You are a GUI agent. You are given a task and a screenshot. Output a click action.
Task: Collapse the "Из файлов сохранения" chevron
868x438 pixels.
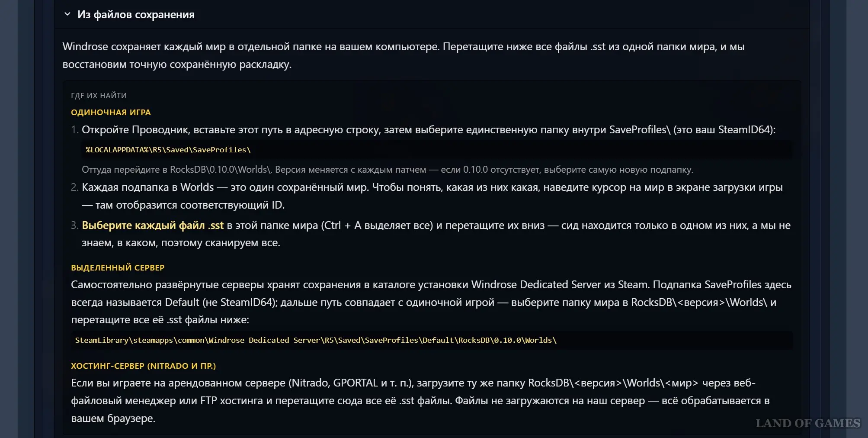(x=67, y=14)
